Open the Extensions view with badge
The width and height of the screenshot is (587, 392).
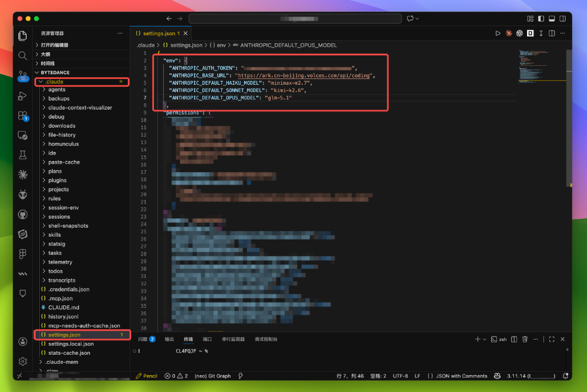click(23, 115)
